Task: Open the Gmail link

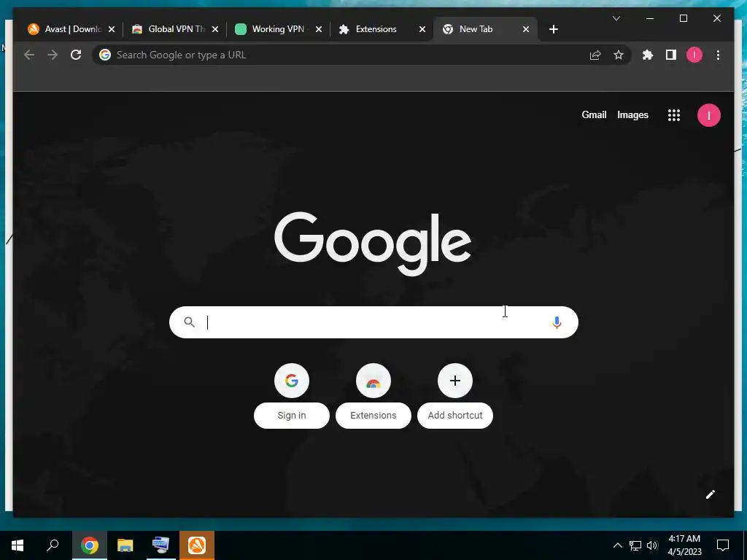Action: (594, 114)
